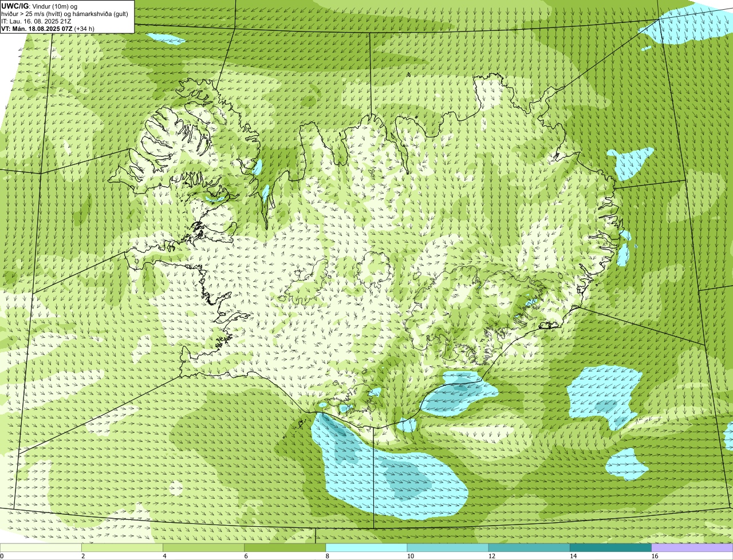The width and height of the screenshot is (733, 560).
Task: Pick the 10–12 m/s legend color band
Action: click(x=448, y=547)
